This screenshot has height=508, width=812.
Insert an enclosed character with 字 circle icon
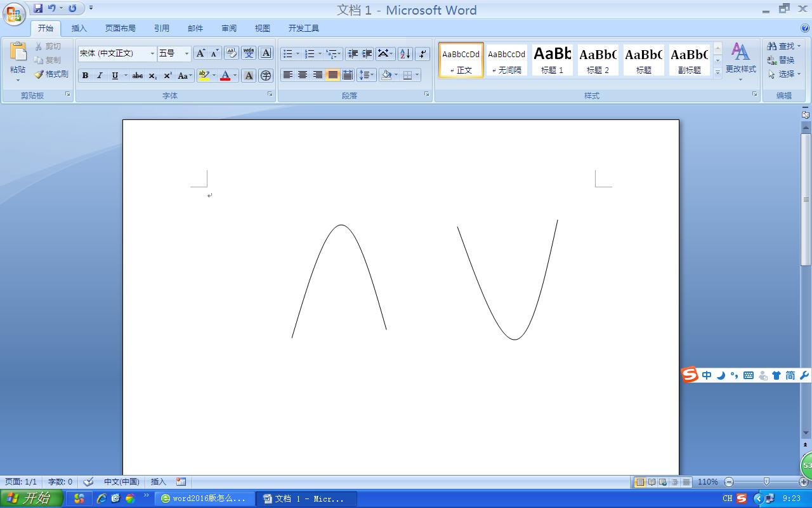(266, 76)
